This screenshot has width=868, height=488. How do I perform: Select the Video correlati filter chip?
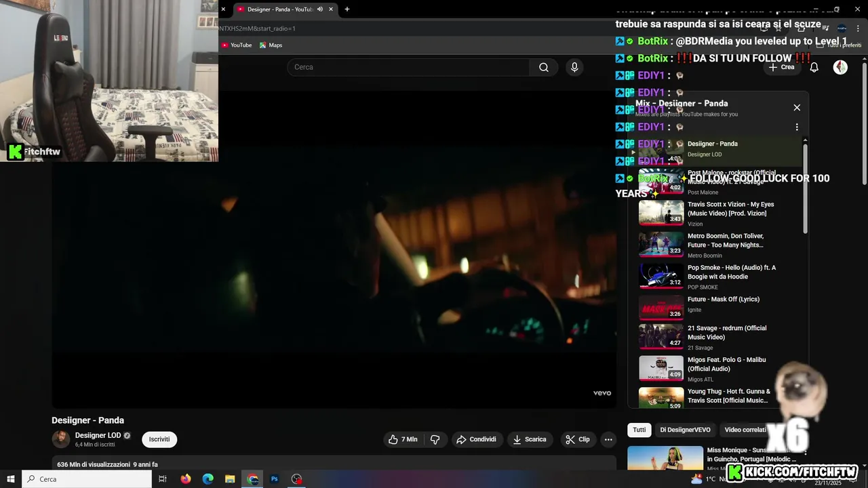(x=745, y=430)
